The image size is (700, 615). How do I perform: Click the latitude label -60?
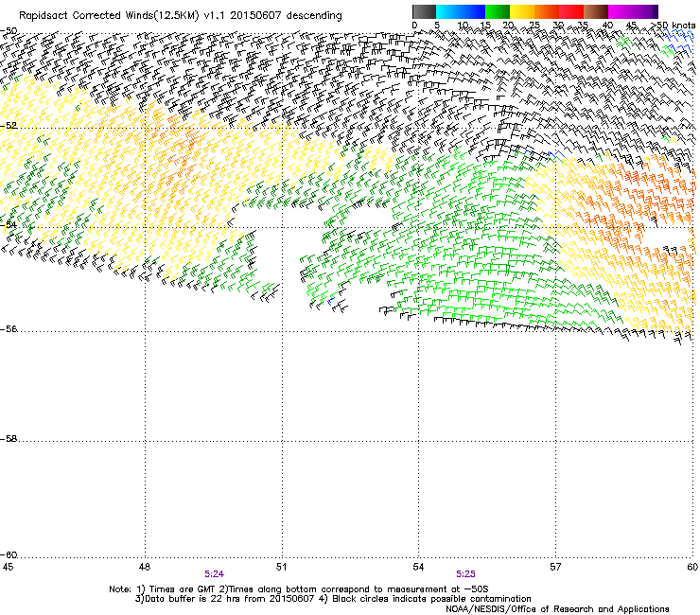click(9, 554)
